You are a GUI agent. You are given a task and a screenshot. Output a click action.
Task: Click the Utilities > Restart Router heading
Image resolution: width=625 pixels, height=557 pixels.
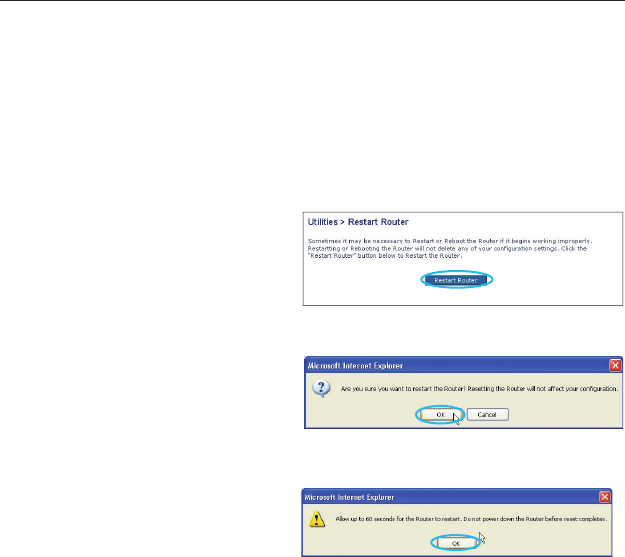pos(358,222)
